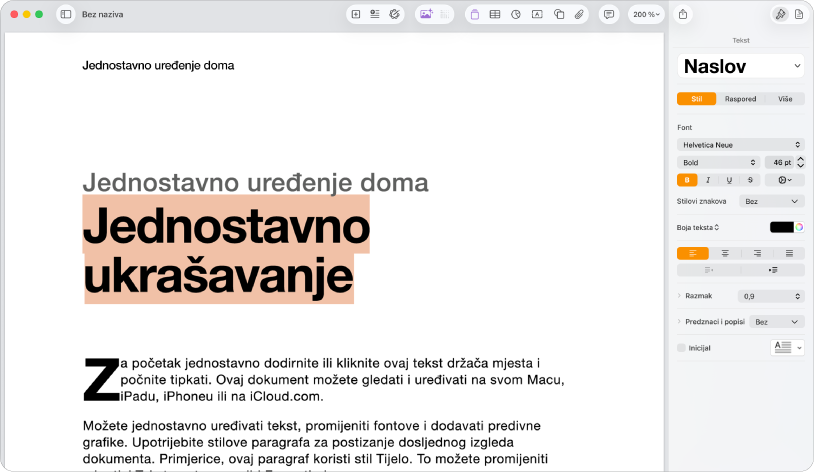Open the advanced text options gear menu
This screenshot has height=473, width=814.
coord(785,180)
